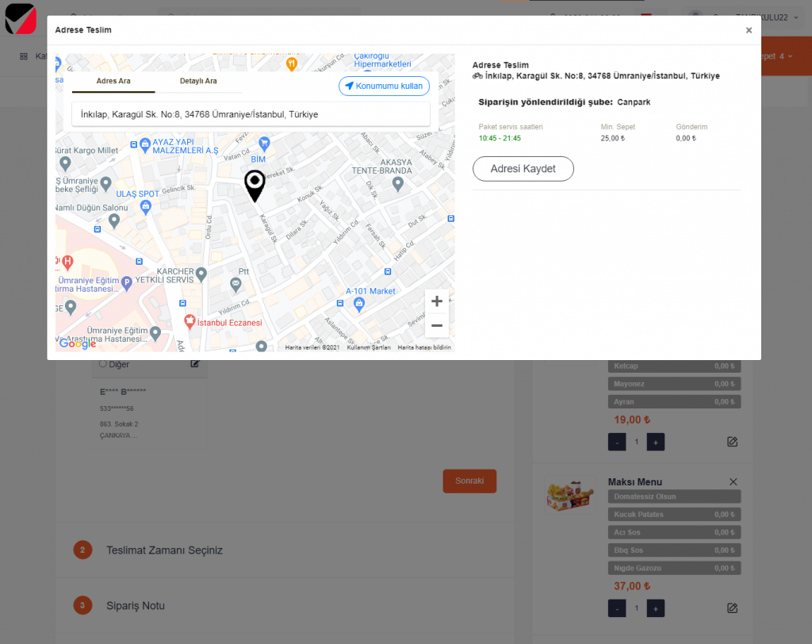Select the Adres Ara tab
This screenshot has width=812, height=644.
pyautogui.click(x=113, y=82)
